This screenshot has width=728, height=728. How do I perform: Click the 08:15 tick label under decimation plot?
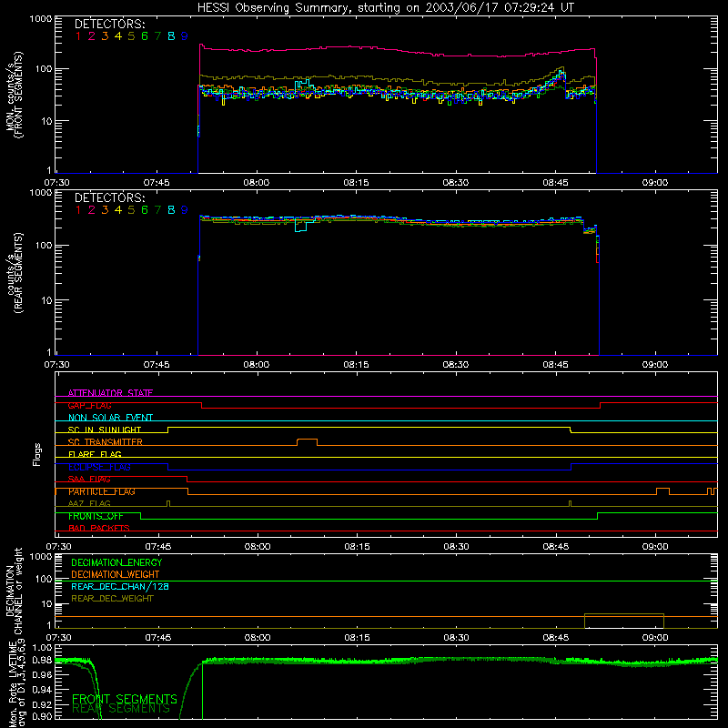[x=357, y=638]
